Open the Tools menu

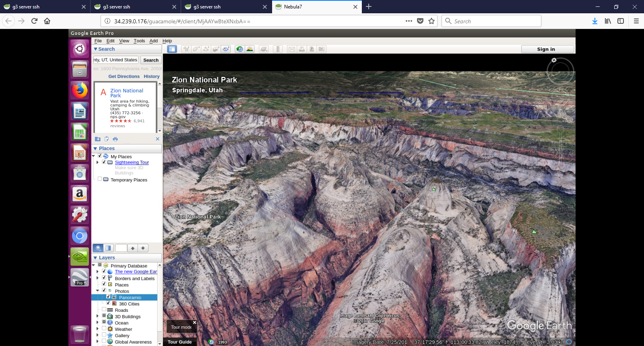139,41
